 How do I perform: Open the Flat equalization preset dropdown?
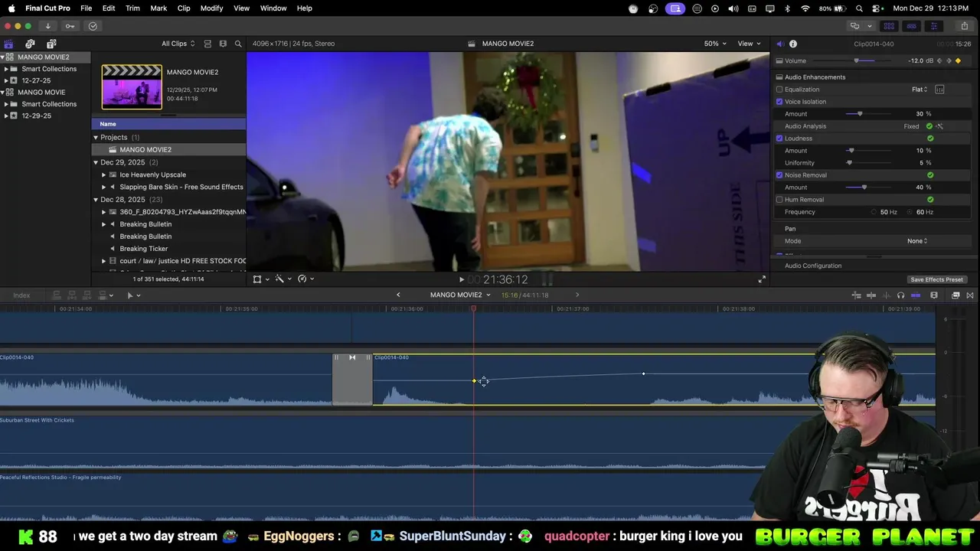coord(920,90)
